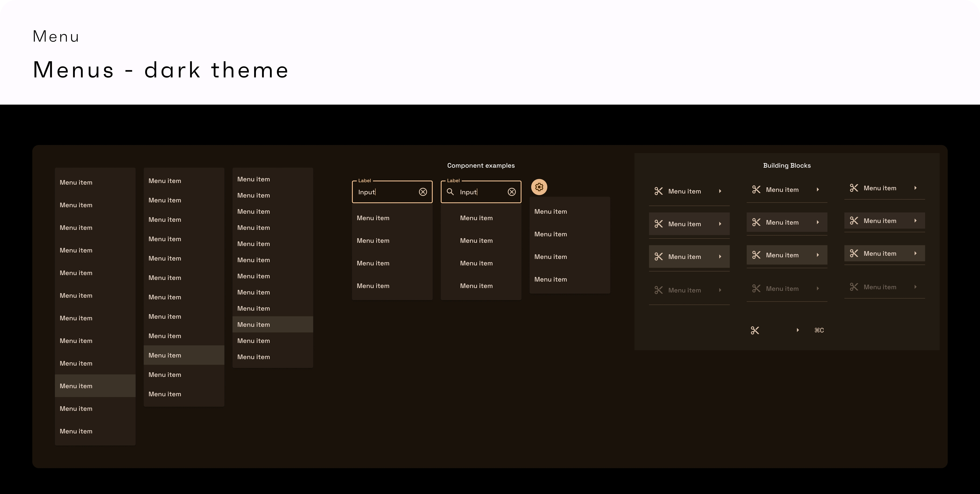Image resolution: width=980 pixels, height=494 pixels.
Task: Click the orange gear settings button
Action: click(x=539, y=187)
